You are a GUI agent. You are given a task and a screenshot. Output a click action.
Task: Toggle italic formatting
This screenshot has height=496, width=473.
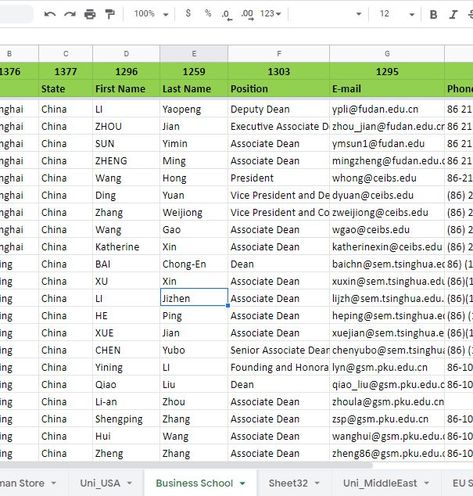(453, 14)
